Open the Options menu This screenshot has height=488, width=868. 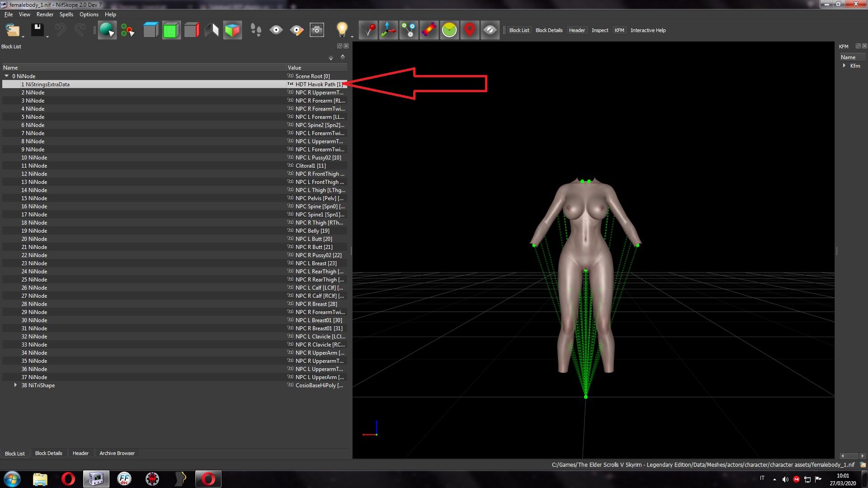(x=89, y=14)
